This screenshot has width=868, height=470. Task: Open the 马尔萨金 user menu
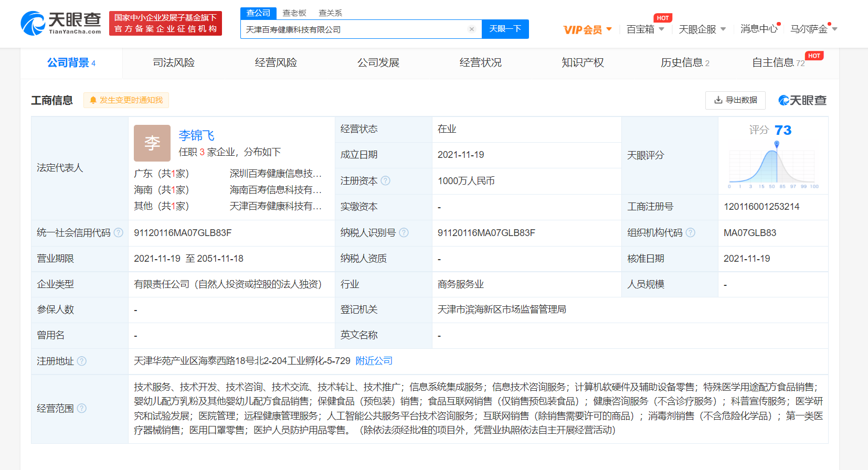[813, 29]
